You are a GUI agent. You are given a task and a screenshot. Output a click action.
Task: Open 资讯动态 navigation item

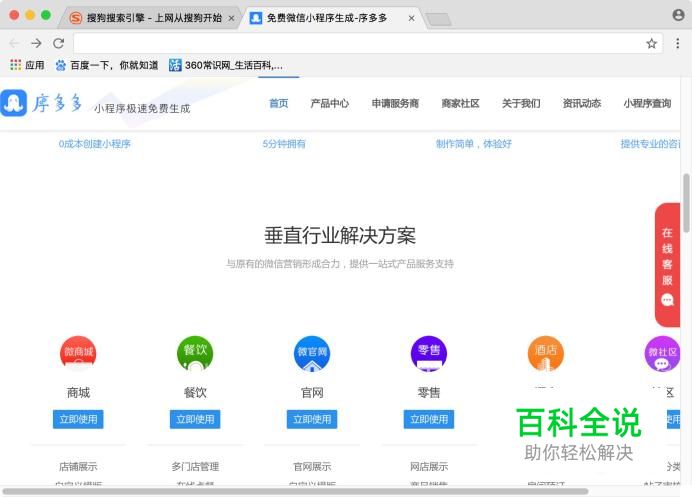click(x=582, y=103)
